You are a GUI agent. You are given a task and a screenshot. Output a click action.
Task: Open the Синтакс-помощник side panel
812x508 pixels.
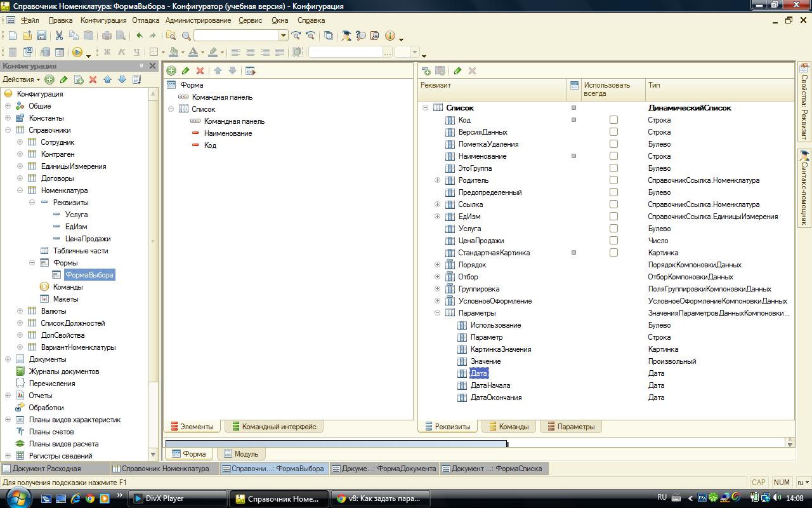[x=804, y=188]
